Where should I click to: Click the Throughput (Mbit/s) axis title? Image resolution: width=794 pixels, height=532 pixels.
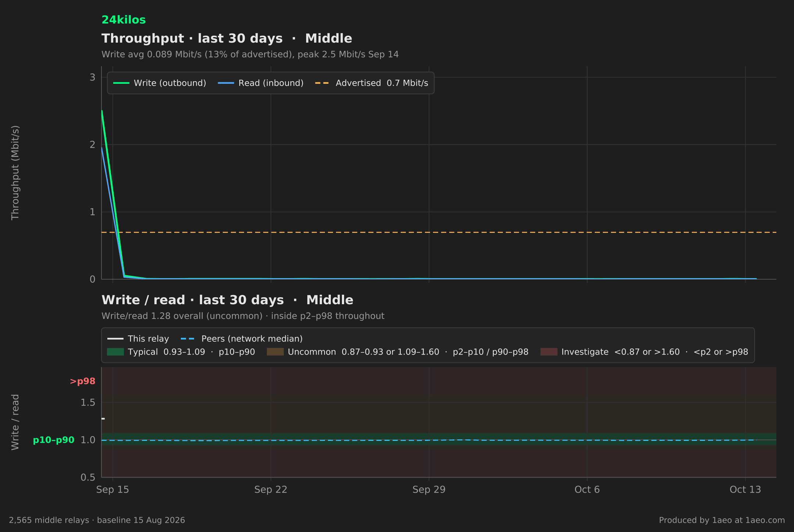point(15,173)
